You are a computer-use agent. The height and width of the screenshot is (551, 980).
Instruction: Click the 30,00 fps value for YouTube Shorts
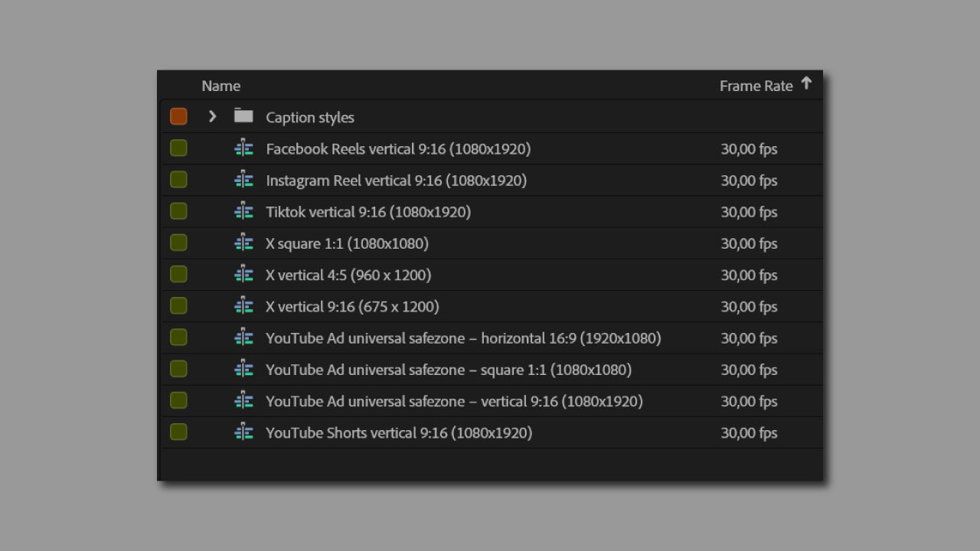tap(749, 432)
